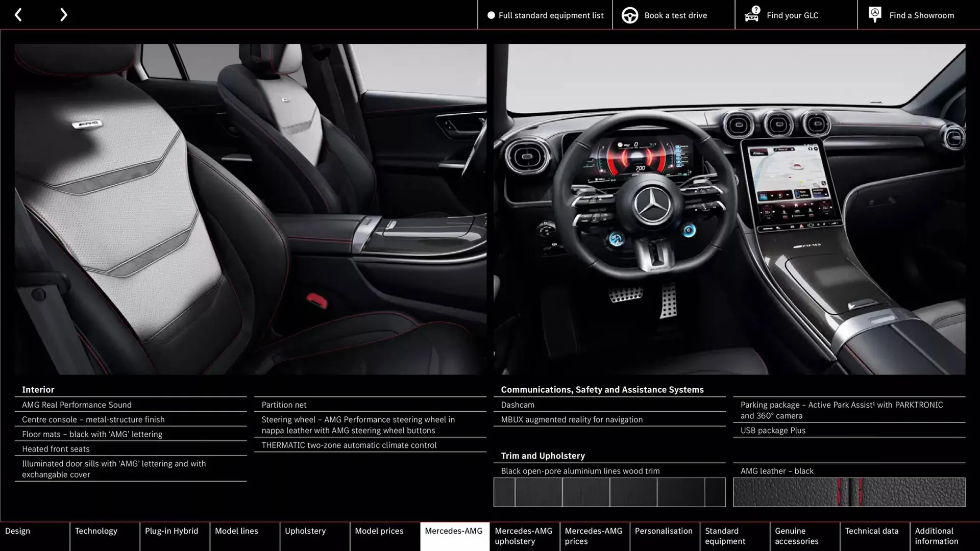The image size is (980, 551).
Task: Switch to the Design tab
Action: (35, 536)
